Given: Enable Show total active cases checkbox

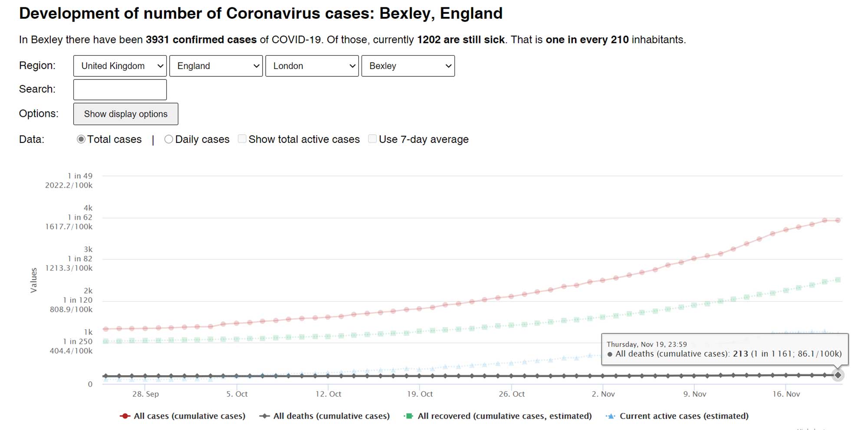Looking at the screenshot, I should 242,139.
